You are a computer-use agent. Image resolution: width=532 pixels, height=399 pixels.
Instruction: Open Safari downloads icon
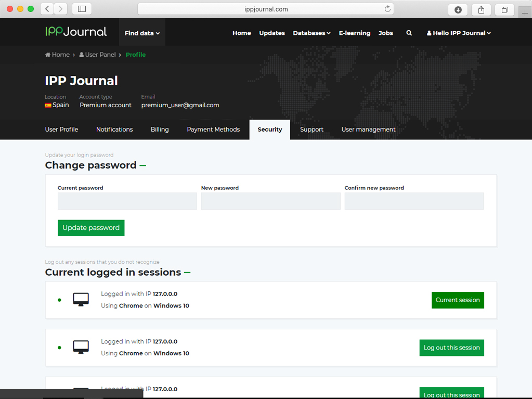coord(458,9)
